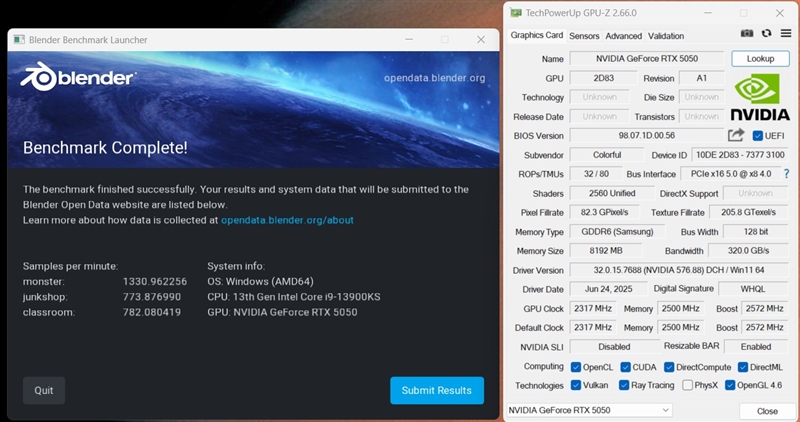
Task: Toggle the CUDA checkbox
Action: tap(626, 367)
